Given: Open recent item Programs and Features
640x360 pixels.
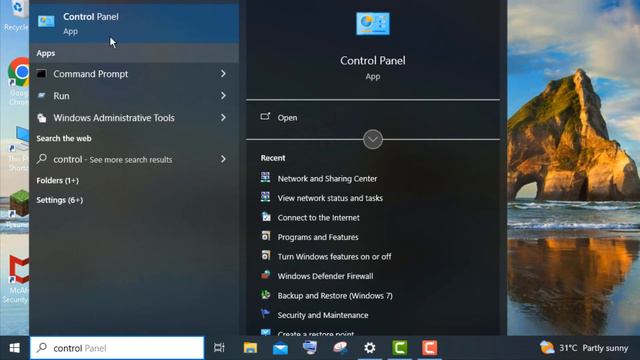Looking at the screenshot, I should click(318, 237).
